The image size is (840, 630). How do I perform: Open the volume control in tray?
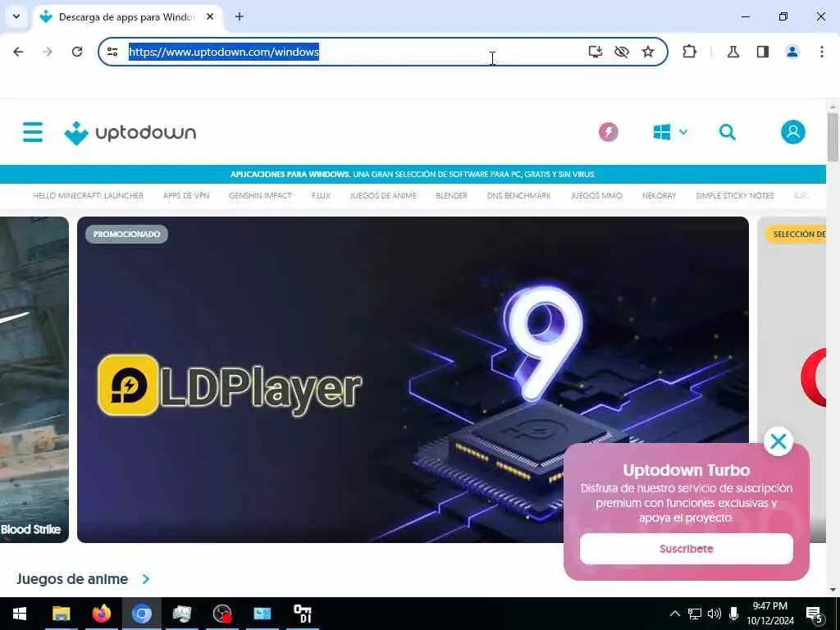tap(714, 614)
